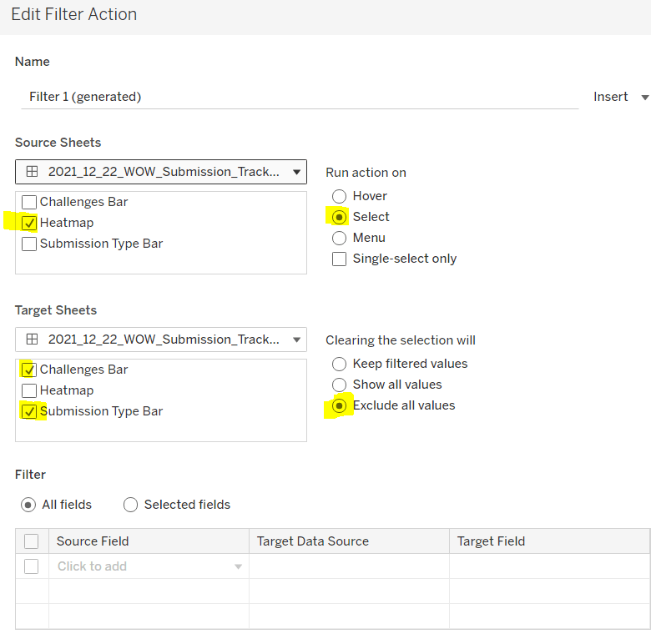Viewport: 651px width, 644px height.
Task: Click the Name field containing Filter 1 (generated)
Action: click(x=299, y=97)
